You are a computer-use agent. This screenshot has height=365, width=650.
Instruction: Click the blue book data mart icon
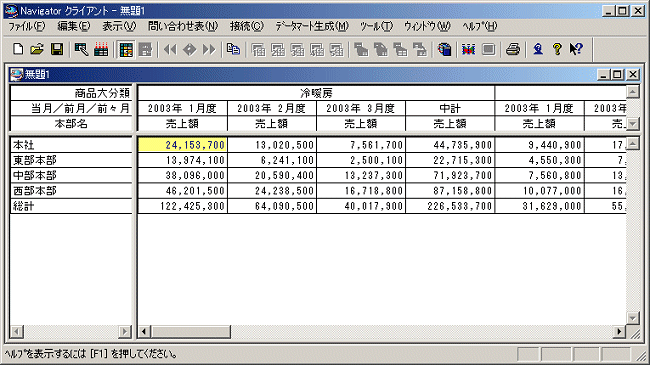point(444,49)
